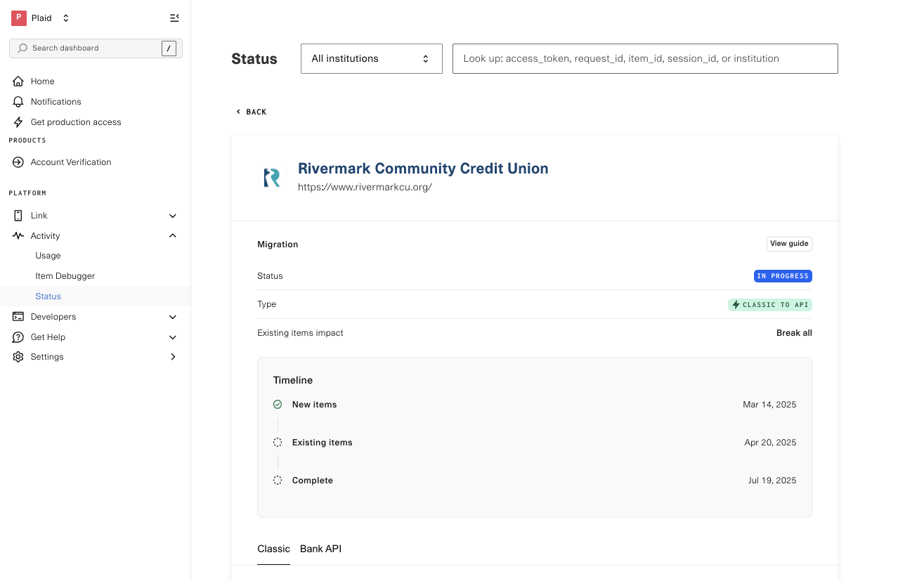This screenshot has height=581, width=924.
Task: Click the red Plaid logo icon
Action: tap(18, 18)
